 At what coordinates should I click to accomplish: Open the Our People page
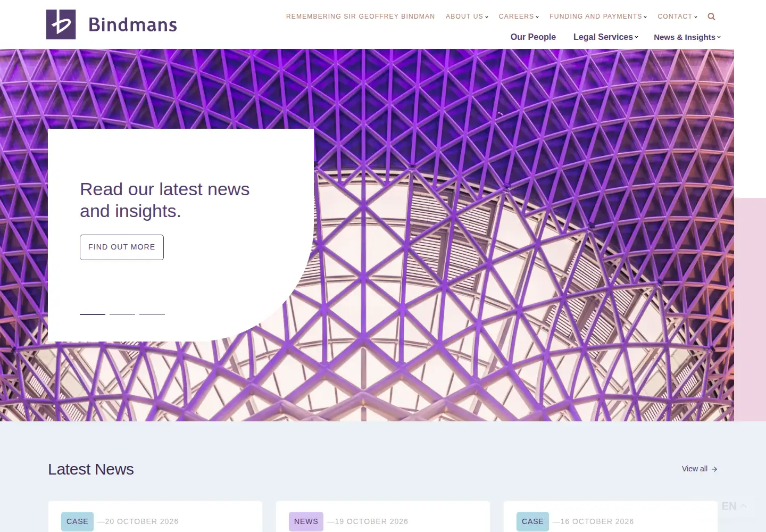(533, 37)
